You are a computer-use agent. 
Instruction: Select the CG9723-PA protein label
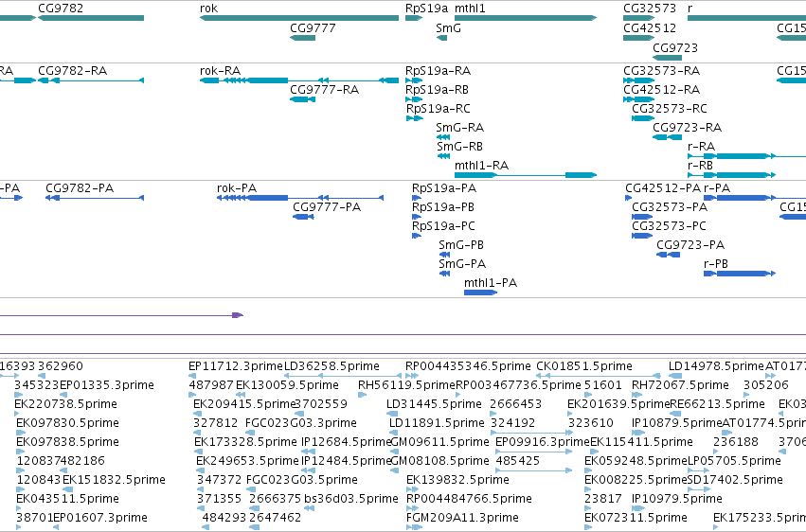pos(690,245)
